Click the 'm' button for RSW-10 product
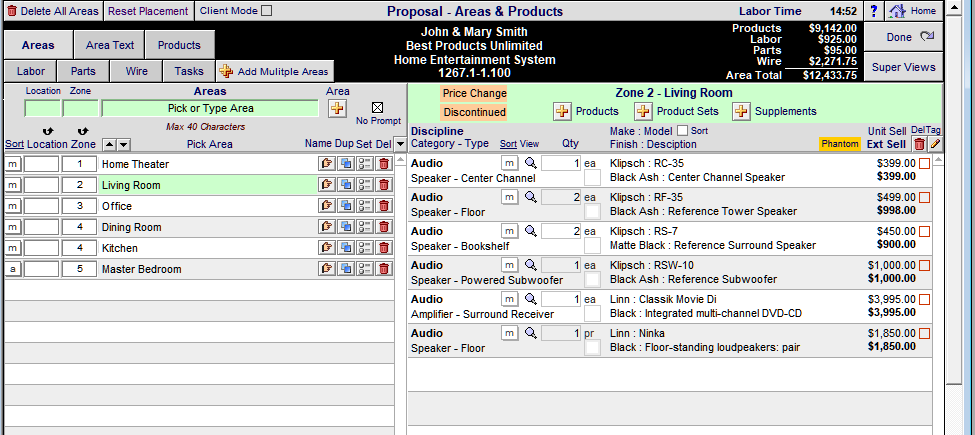 coord(509,265)
